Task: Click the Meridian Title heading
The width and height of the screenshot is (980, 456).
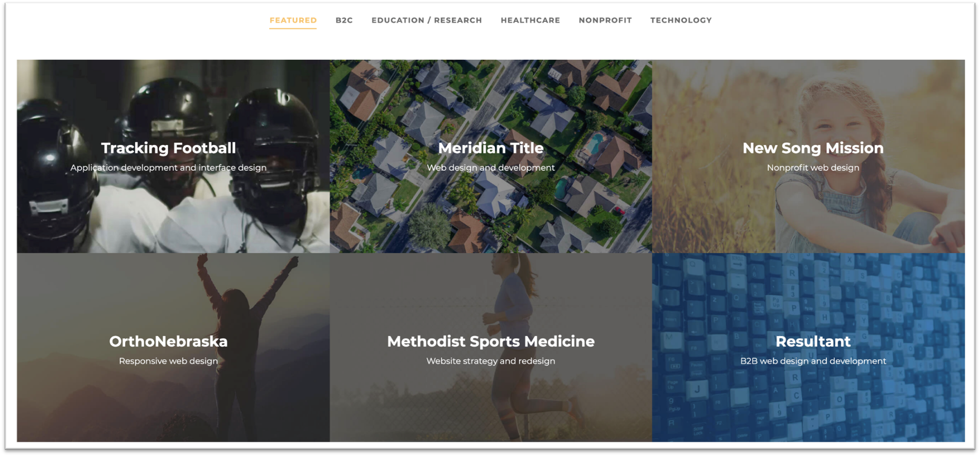Action: point(491,148)
